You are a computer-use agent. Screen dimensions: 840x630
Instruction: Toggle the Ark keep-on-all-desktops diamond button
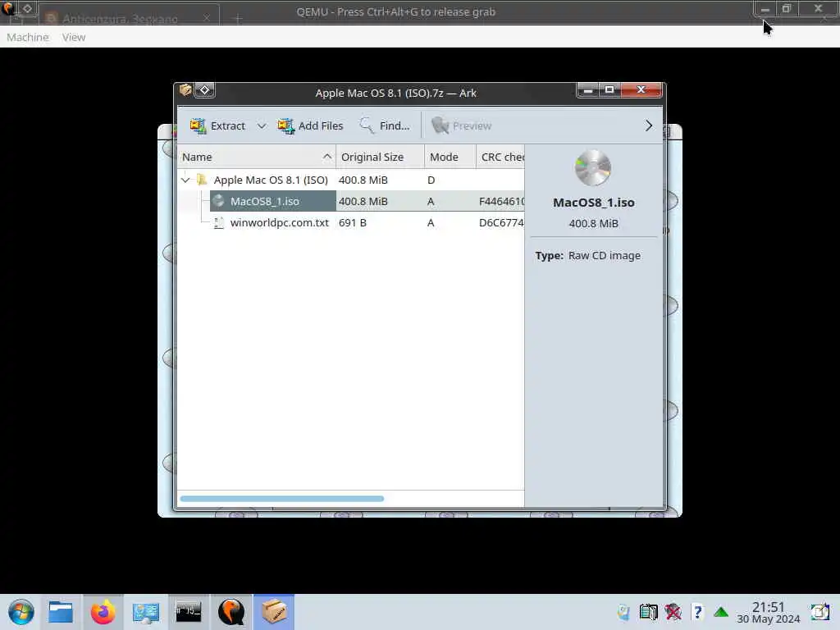click(x=204, y=90)
